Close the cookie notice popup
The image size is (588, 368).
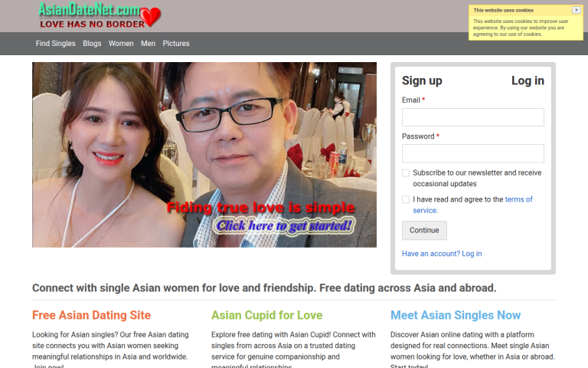click(x=576, y=10)
